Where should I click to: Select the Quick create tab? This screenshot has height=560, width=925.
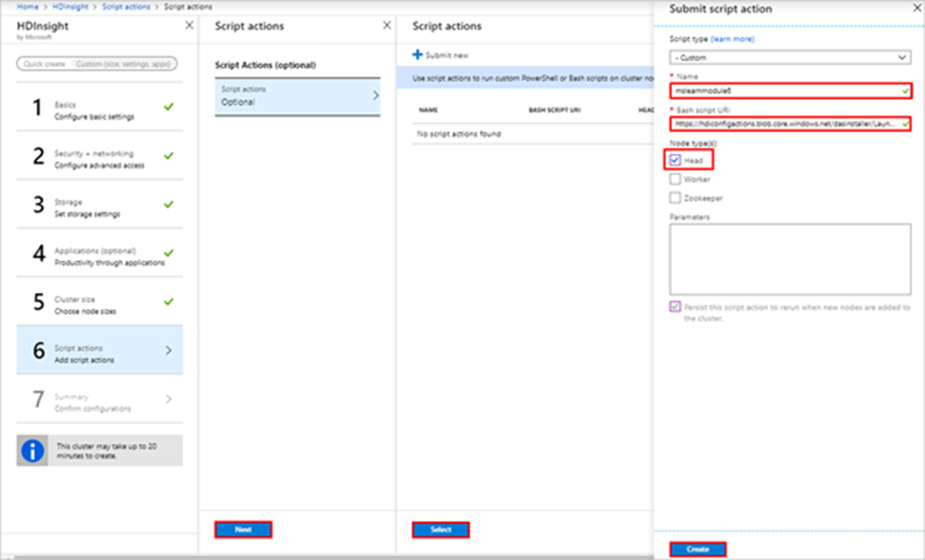pyautogui.click(x=44, y=64)
